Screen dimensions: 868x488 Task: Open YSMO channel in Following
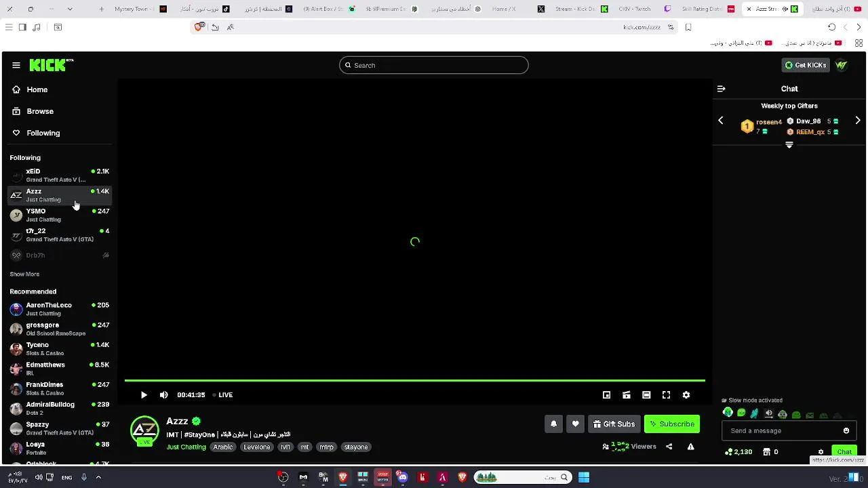point(60,215)
